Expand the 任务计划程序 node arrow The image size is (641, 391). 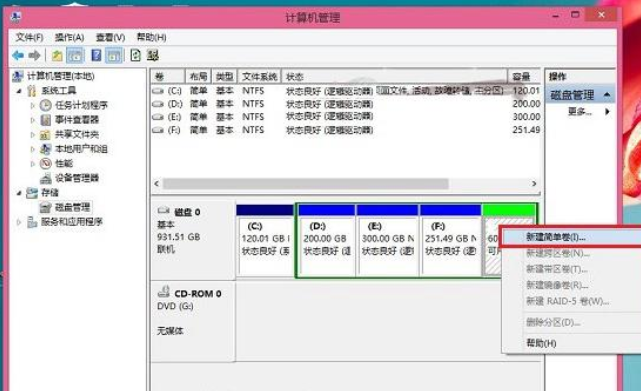tap(33, 106)
